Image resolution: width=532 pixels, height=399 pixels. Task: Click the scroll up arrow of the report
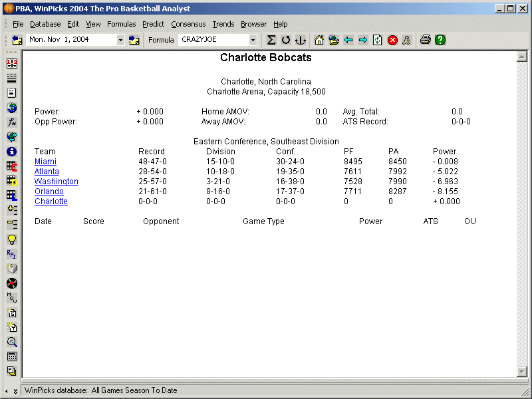click(x=522, y=57)
